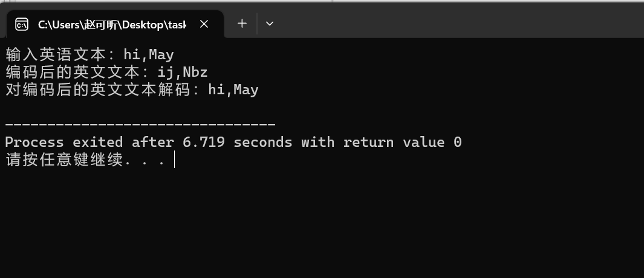The image size is (644, 278).
Task: Click the text cursor after the prompt
Action: pyautogui.click(x=175, y=160)
